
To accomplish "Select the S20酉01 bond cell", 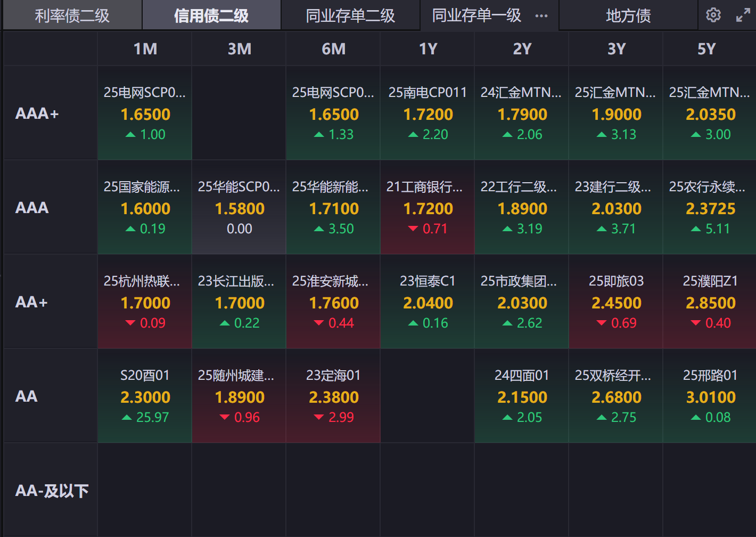I will pos(145,396).
